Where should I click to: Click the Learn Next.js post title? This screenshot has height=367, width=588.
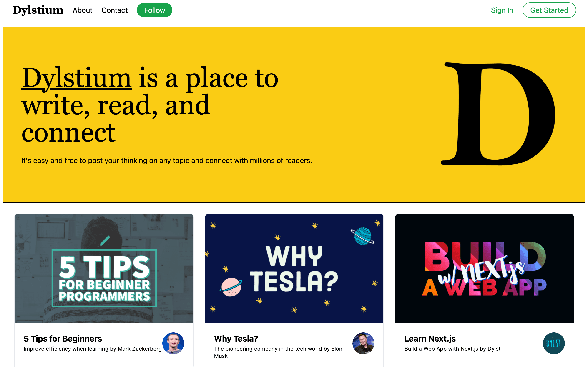click(x=430, y=338)
